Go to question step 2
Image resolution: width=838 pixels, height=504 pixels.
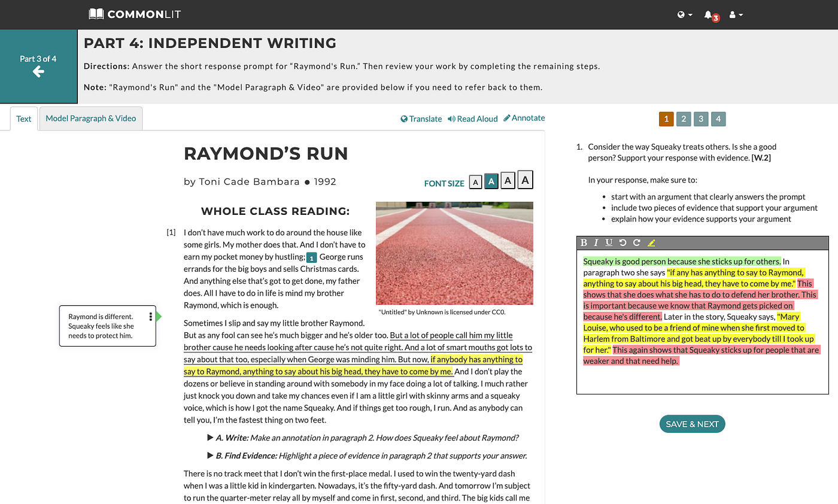(x=684, y=119)
